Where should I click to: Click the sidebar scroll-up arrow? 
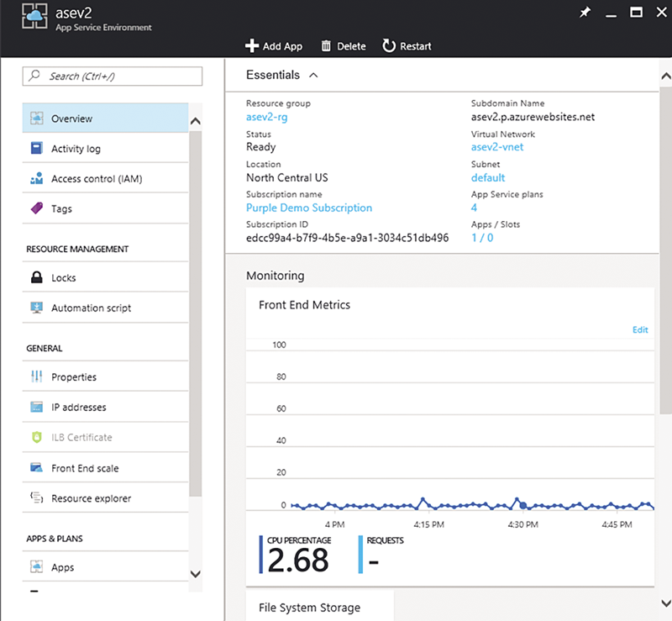click(x=196, y=121)
